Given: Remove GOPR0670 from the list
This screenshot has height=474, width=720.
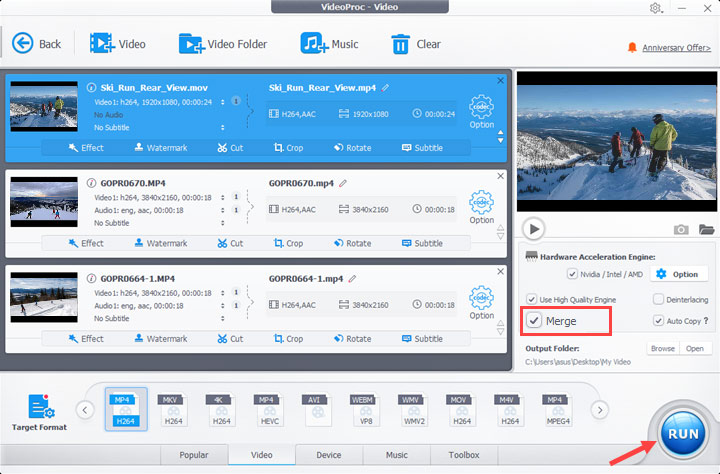Looking at the screenshot, I should pyautogui.click(x=501, y=176).
